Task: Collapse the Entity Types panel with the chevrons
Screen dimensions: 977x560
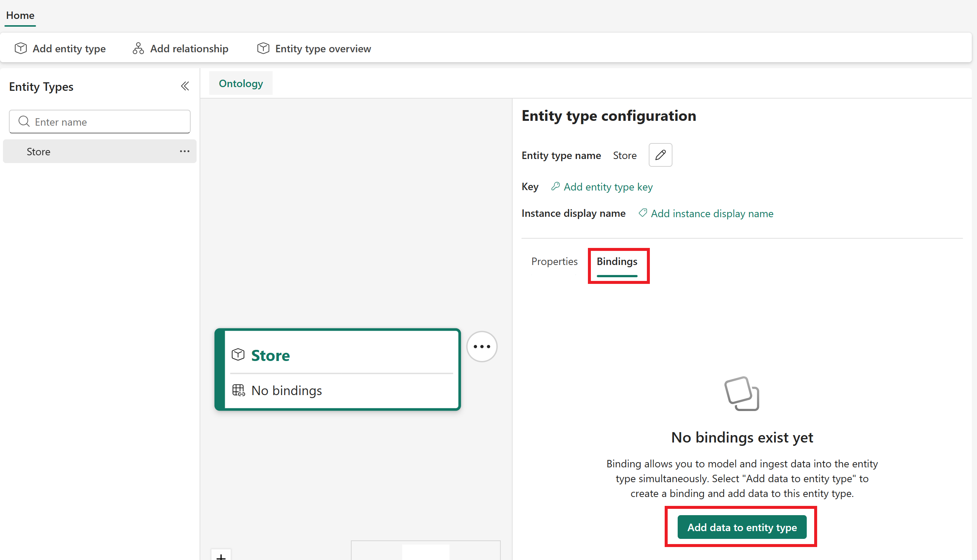Action: [x=185, y=86]
